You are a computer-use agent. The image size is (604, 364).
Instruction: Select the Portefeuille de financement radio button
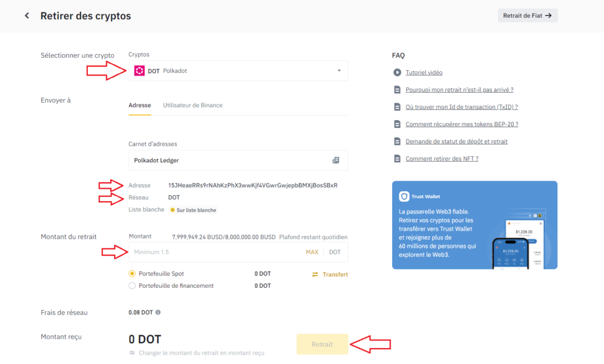[133, 285]
